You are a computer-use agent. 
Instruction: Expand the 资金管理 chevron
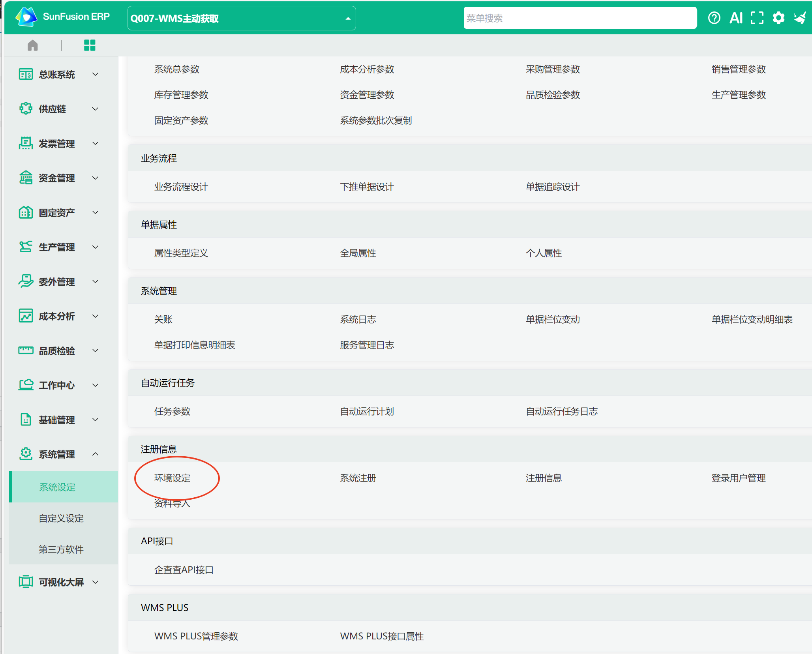pos(95,178)
